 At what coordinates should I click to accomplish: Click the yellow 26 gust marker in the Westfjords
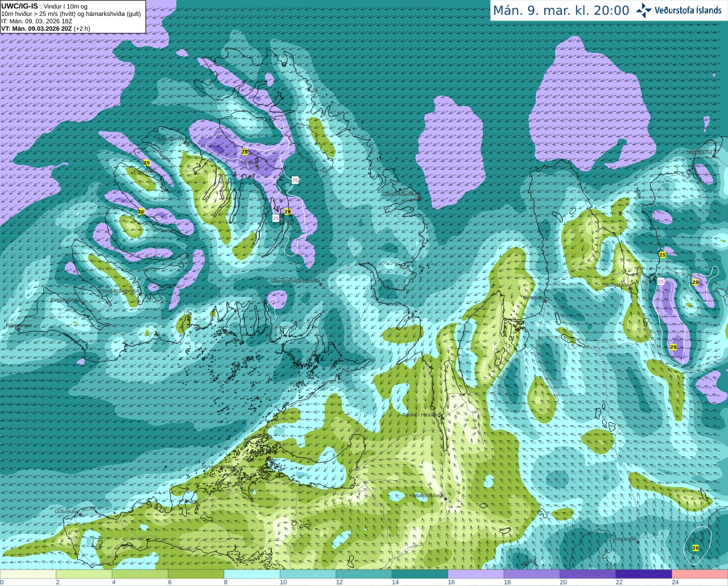(141, 212)
